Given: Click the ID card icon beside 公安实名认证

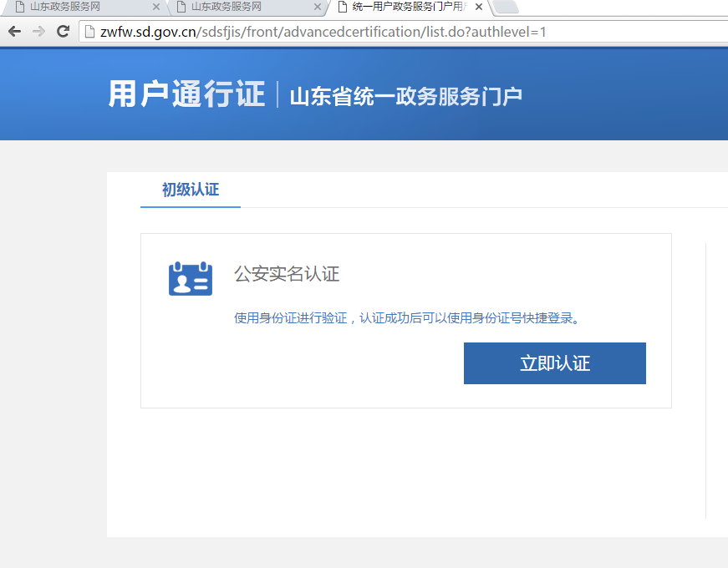Looking at the screenshot, I should pyautogui.click(x=191, y=279).
